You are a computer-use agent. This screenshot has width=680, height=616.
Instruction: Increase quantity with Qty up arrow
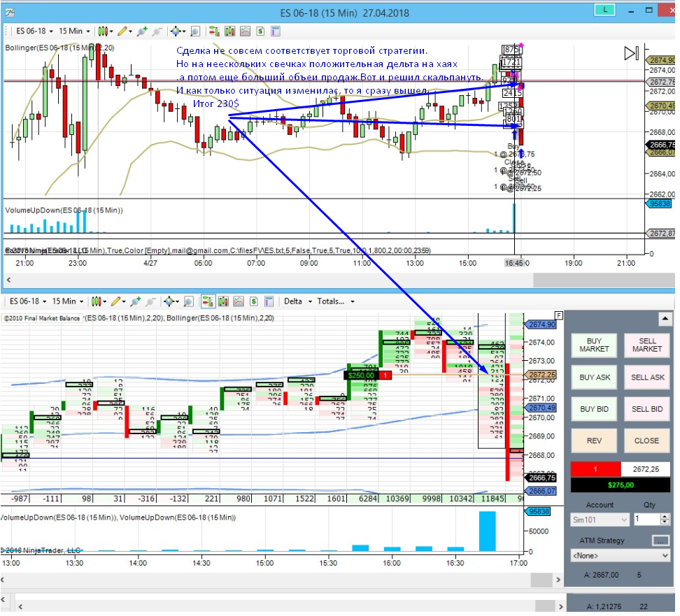pyautogui.click(x=665, y=516)
